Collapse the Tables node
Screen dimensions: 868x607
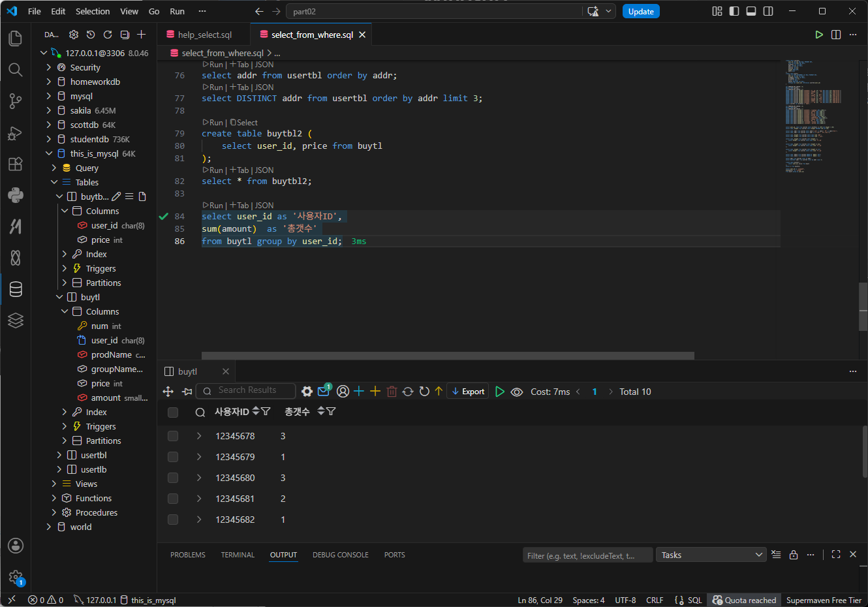[54, 182]
